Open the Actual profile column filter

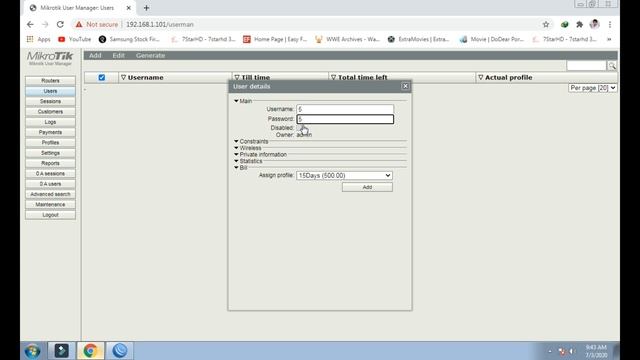click(480, 78)
